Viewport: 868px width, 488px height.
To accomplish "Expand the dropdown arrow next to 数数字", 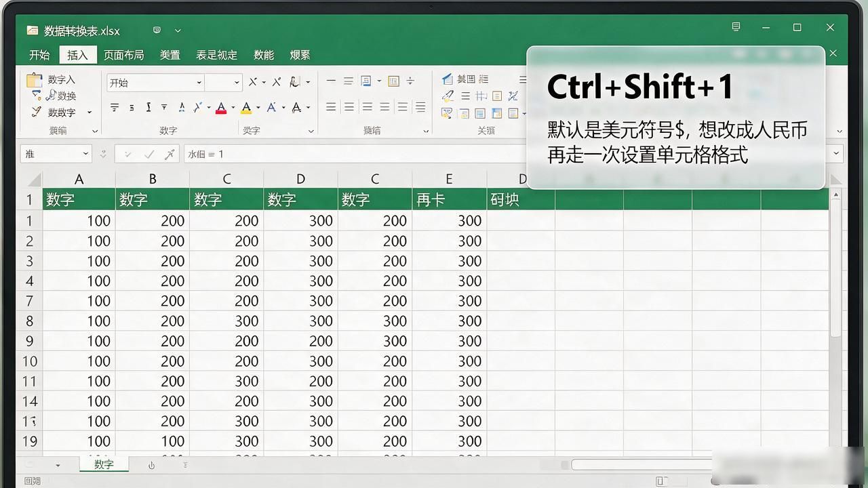I will 90,113.
